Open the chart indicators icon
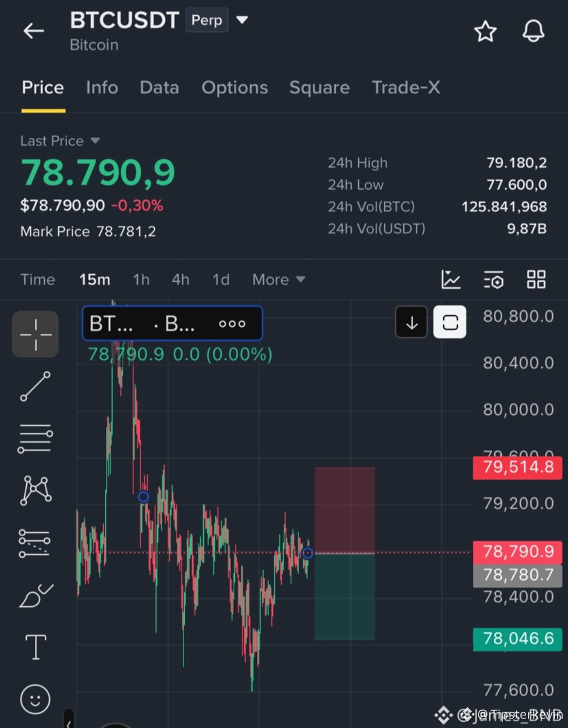This screenshot has height=728, width=568. 451,280
